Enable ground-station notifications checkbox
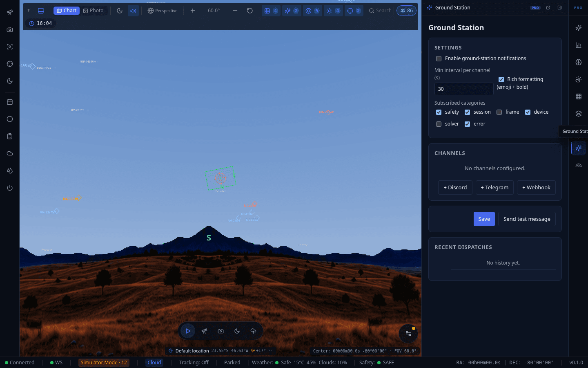Image resolution: width=588 pixels, height=368 pixels. (x=439, y=58)
